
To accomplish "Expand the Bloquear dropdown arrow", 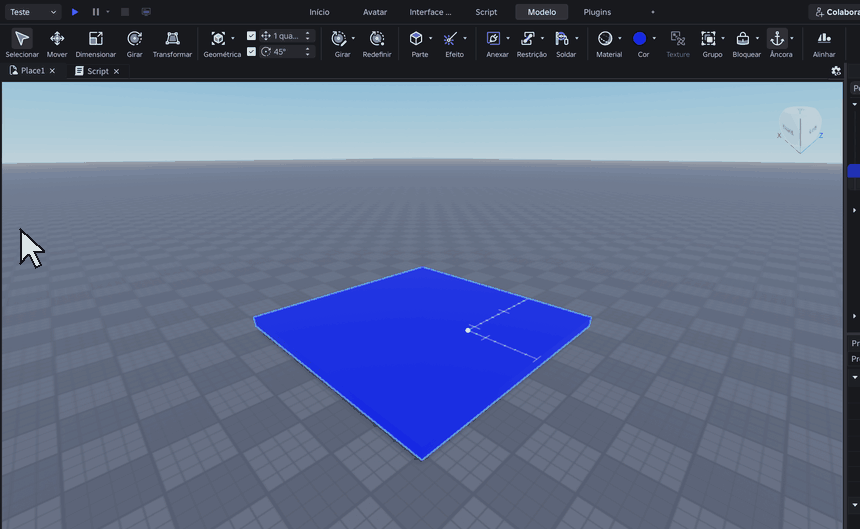I will (x=757, y=38).
